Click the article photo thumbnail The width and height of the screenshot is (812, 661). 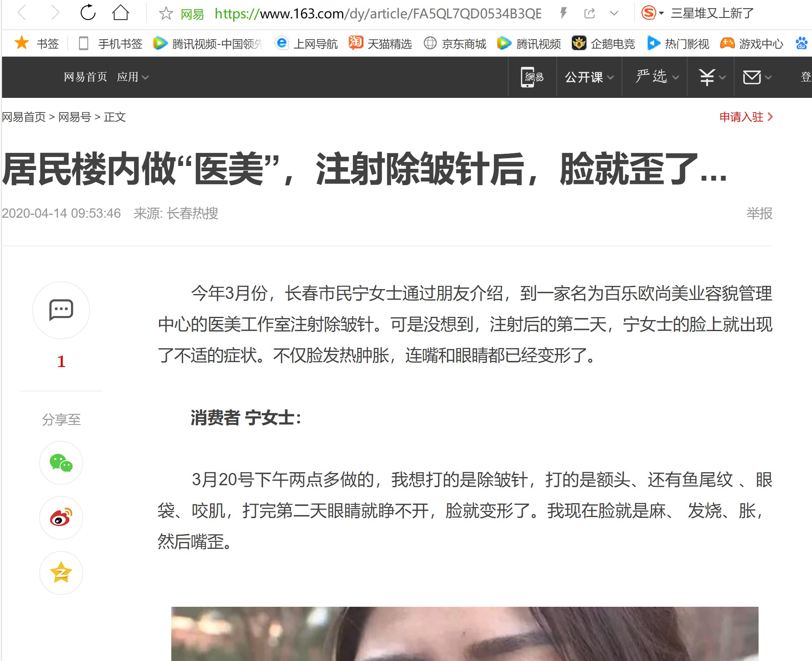tap(465, 634)
